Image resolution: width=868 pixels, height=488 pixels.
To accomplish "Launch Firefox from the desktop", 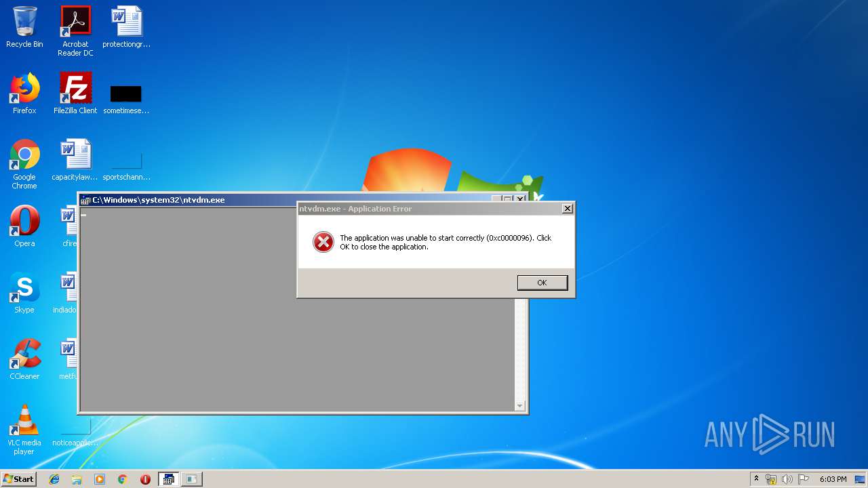I will (x=24, y=94).
